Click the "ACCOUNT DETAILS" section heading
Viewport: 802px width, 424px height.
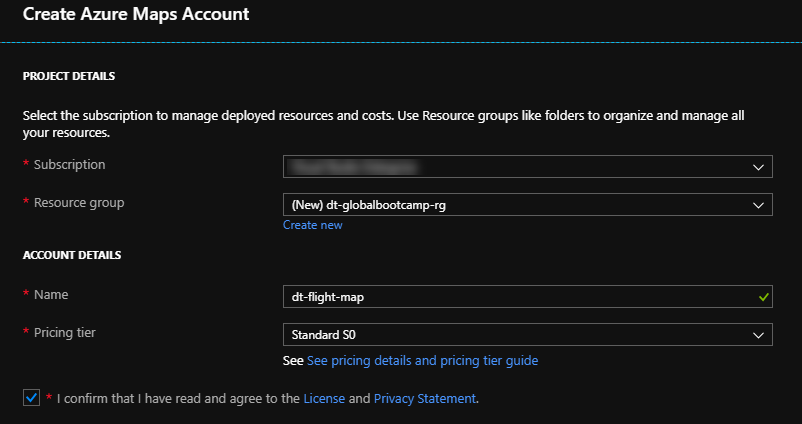click(x=72, y=255)
